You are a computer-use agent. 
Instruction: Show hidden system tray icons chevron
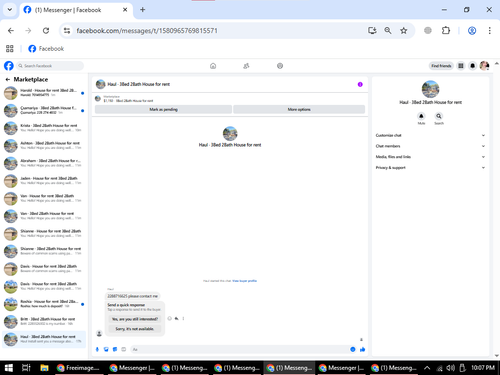point(427,368)
